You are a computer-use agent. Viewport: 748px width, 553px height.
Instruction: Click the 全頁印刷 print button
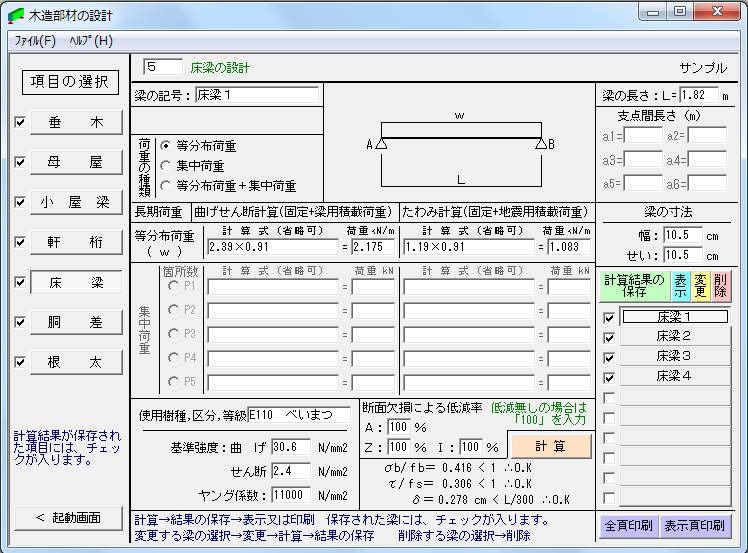pos(628,525)
